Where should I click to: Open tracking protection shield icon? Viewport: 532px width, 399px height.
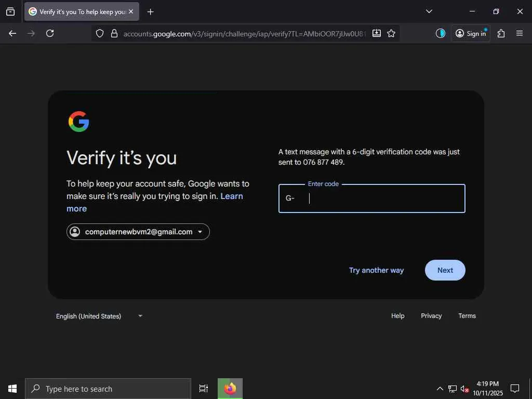click(x=99, y=33)
